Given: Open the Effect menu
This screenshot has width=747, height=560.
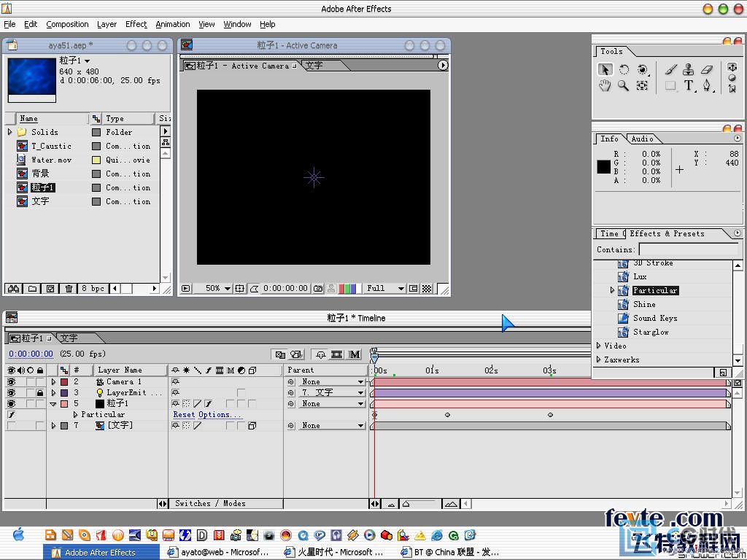Looking at the screenshot, I should [x=136, y=24].
